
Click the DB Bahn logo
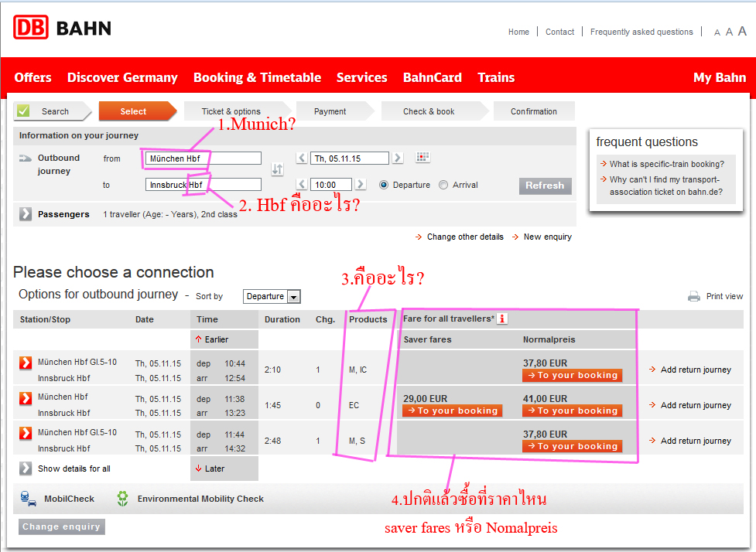[x=62, y=28]
